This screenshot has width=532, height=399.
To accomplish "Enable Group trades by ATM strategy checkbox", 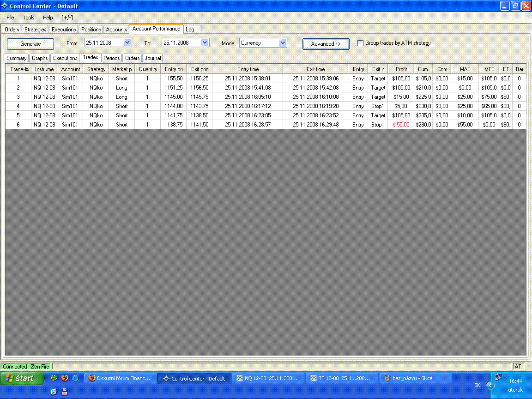I will click(361, 43).
